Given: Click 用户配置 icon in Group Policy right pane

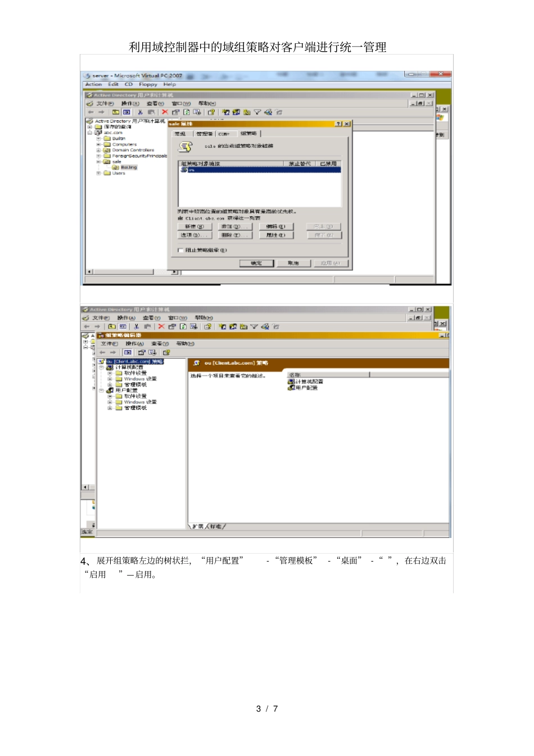Looking at the screenshot, I should pos(291,388).
